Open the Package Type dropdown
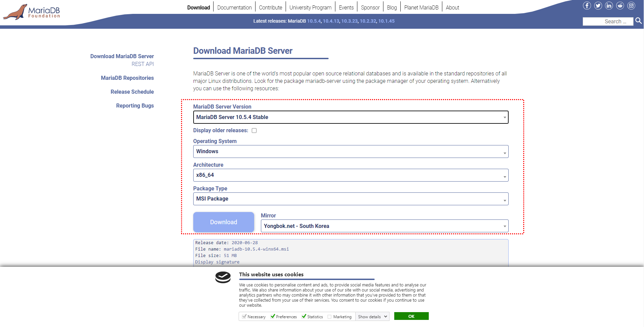644x327 pixels. [351, 199]
